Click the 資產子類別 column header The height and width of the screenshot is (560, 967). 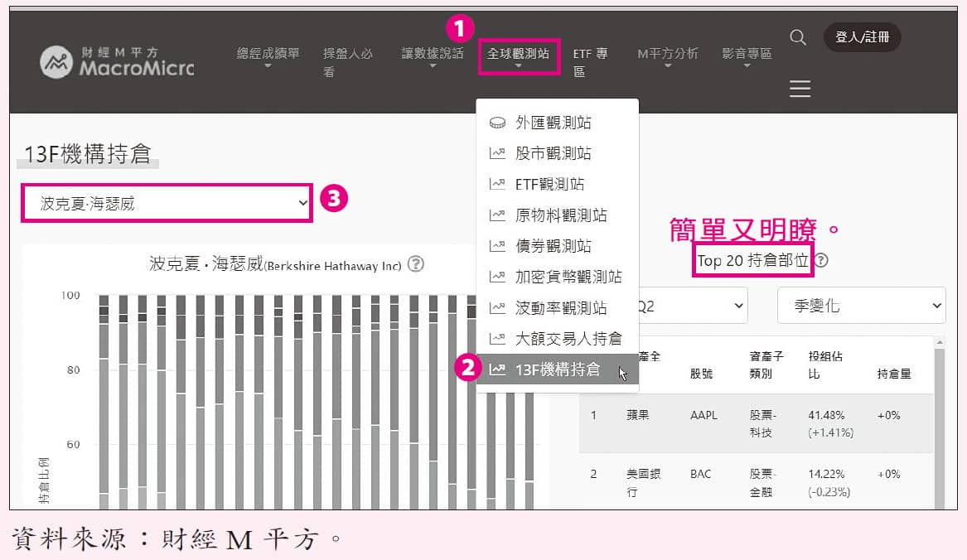tap(766, 364)
